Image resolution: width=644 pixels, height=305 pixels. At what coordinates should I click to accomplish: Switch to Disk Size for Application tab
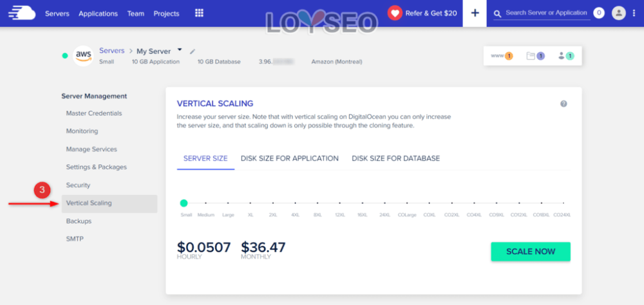(290, 158)
